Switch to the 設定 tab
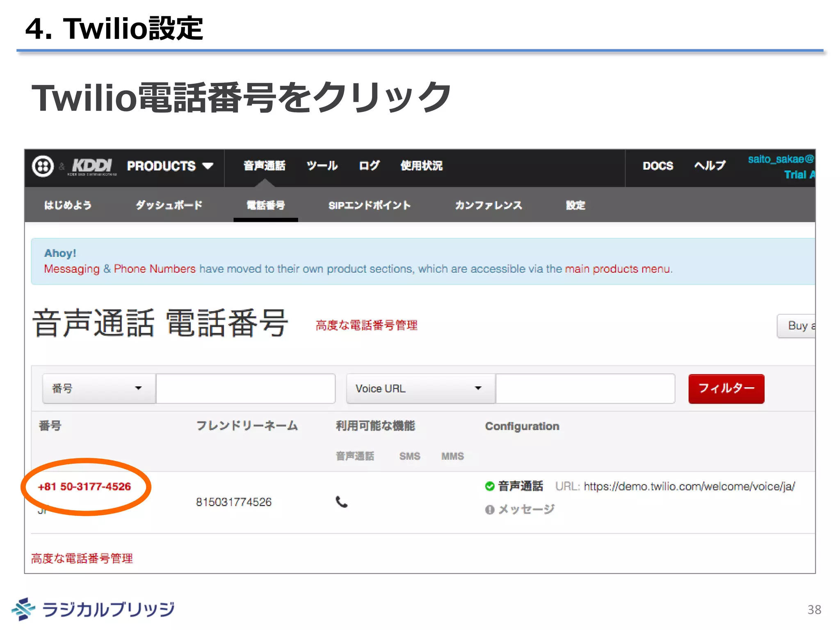The width and height of the screenshot is (840, 630). [x=575, y=205]
